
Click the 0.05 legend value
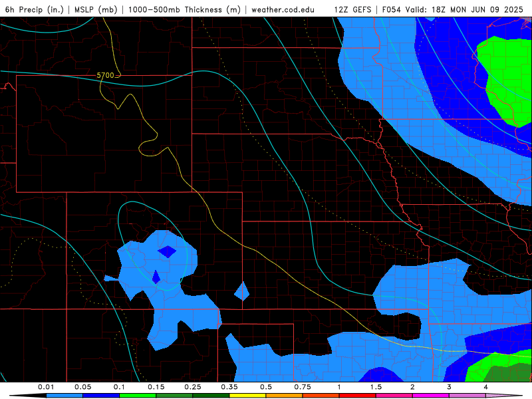coord(82,387)
